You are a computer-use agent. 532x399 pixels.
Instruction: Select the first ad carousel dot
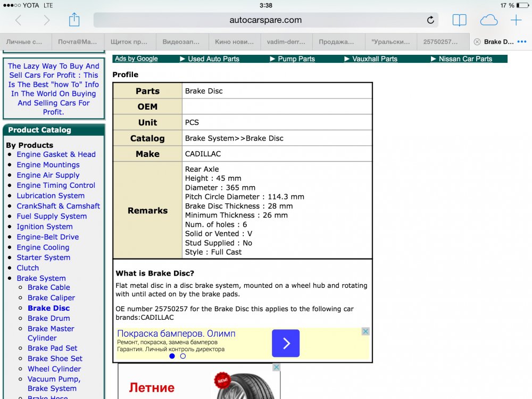172,356
